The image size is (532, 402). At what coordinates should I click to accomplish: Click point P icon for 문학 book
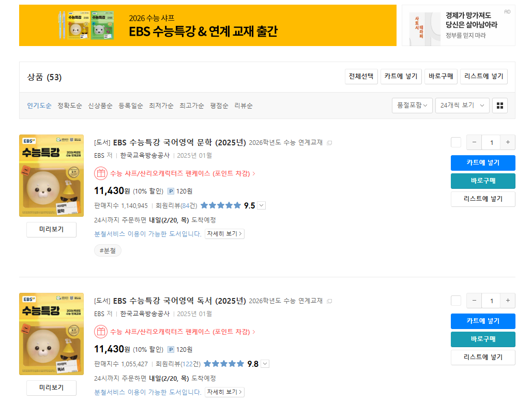point(171,191)
